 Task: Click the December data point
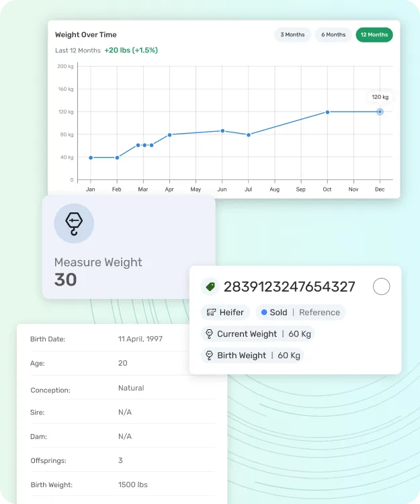click(x=380, y=112)
